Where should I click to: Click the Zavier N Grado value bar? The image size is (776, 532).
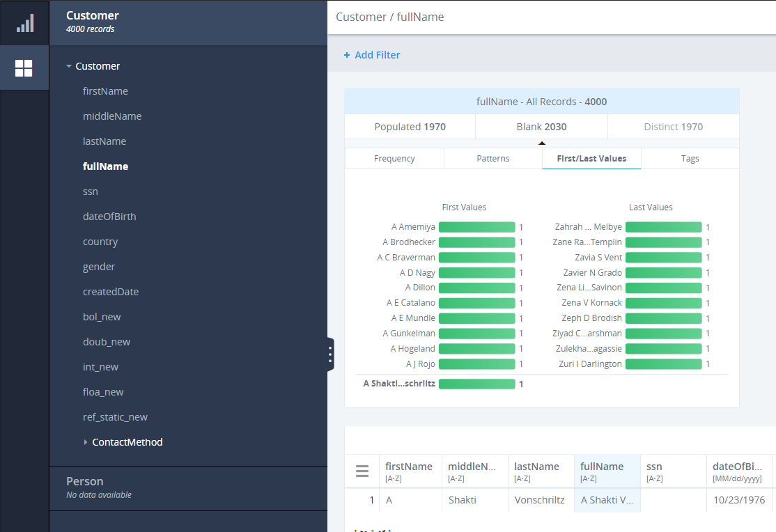click(x=664, y=273)
